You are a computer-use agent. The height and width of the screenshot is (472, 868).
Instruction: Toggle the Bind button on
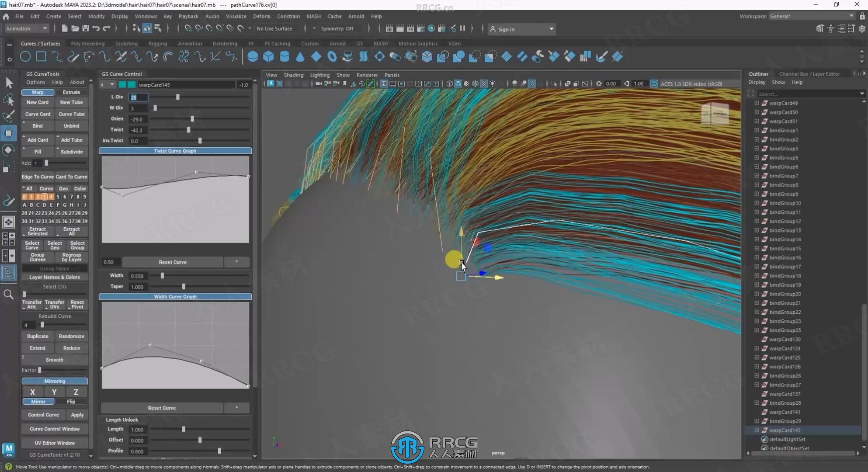[x=37, y=125]
